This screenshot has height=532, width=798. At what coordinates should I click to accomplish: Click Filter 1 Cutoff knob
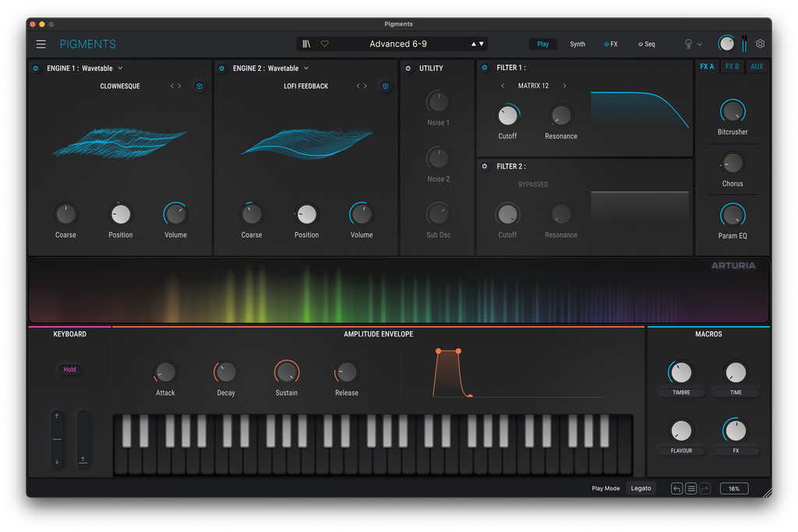507,115
